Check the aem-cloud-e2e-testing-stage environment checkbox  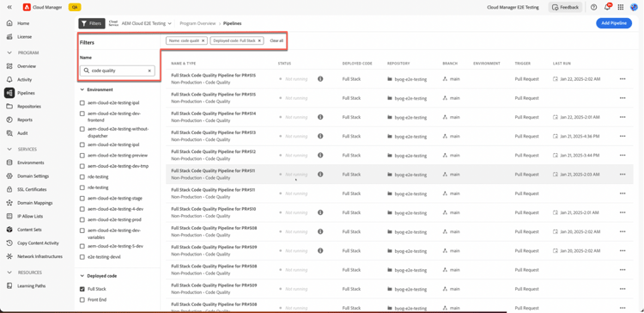click(82, 199)
